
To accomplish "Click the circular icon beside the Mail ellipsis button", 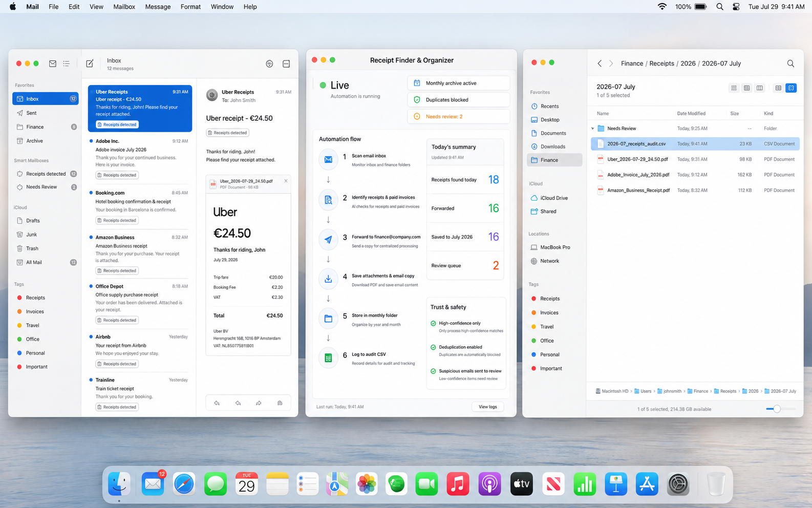I will [269, 63].
